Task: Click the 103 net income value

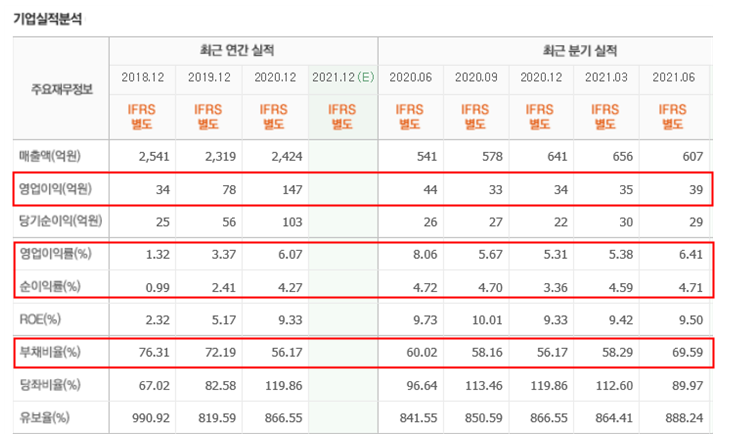Action: 292,222
